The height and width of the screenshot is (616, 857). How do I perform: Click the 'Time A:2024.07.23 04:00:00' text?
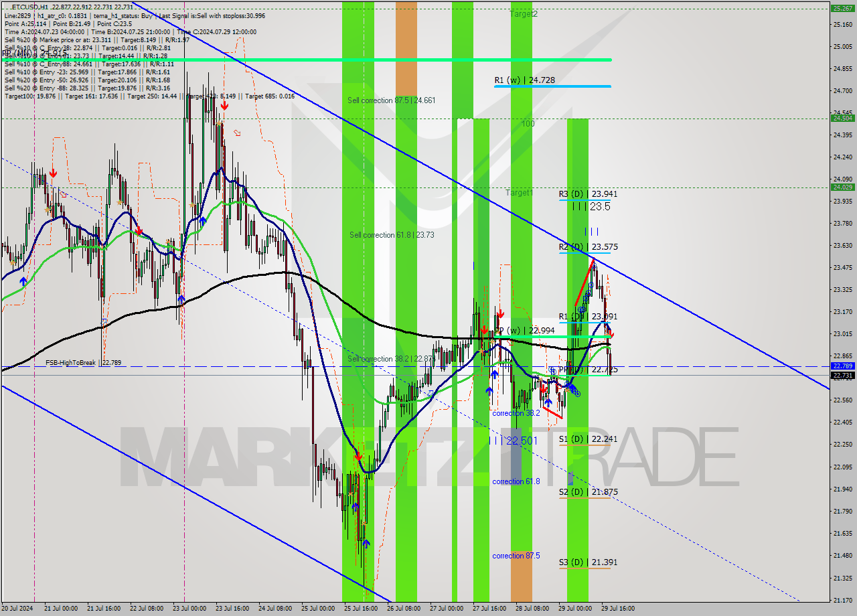44,32
